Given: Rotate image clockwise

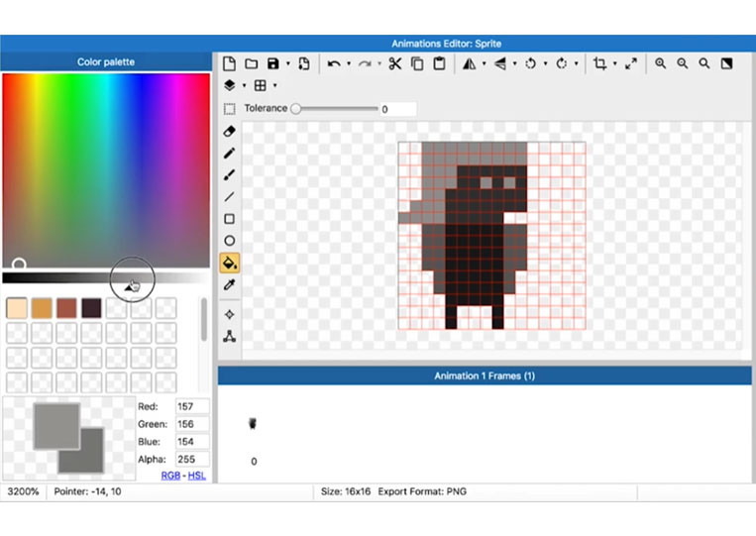Looking at the screenshot, I should click(x=561, y=63).
